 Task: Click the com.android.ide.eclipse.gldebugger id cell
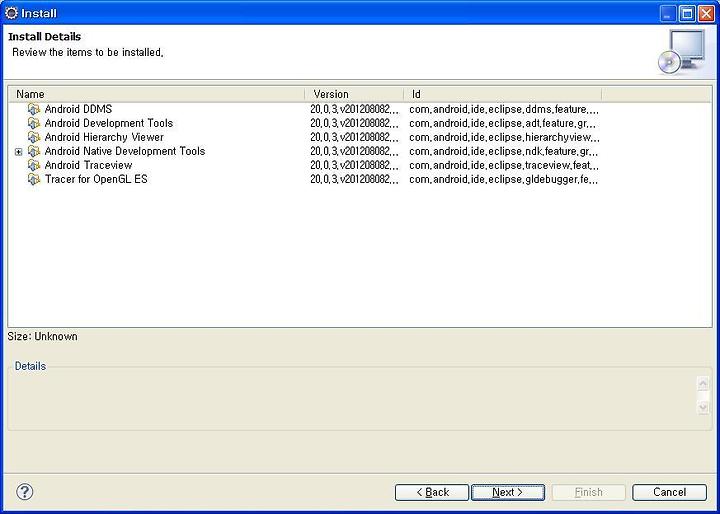[x=504, y=179]
